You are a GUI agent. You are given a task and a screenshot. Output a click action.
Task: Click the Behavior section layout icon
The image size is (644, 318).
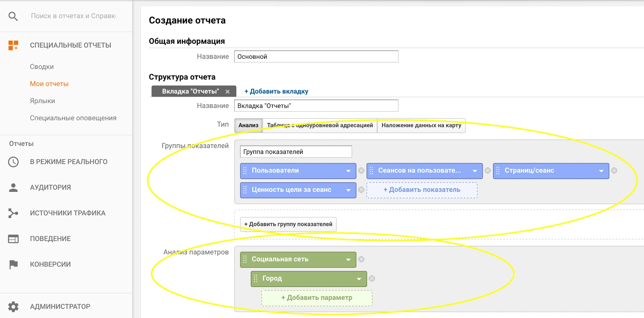pos(13,239)
